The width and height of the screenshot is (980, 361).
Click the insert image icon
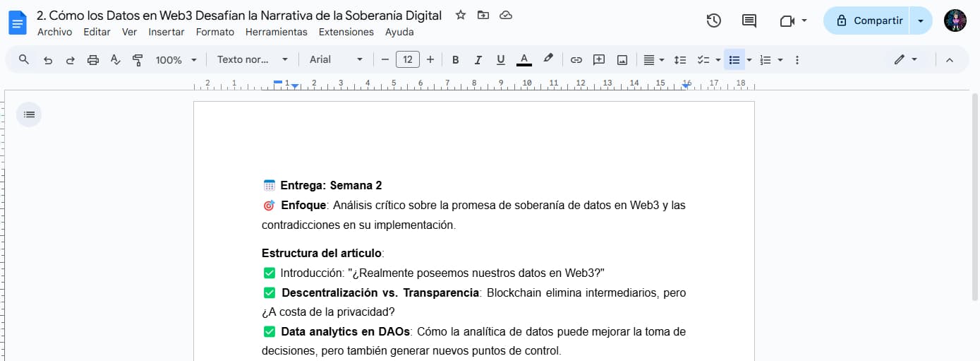pos(622,60)
